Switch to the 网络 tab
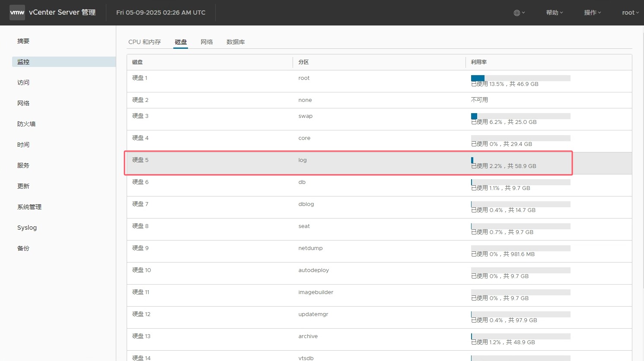 pos(207,42)
